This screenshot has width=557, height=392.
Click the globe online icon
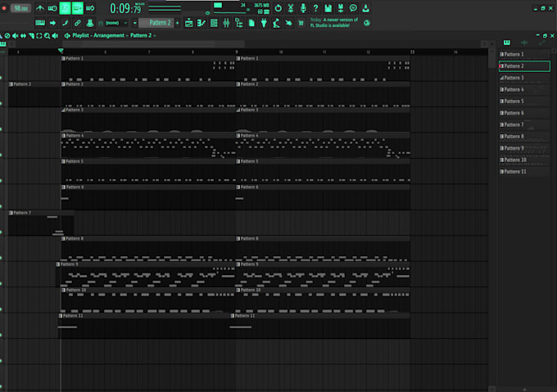[x=367, y=24]
